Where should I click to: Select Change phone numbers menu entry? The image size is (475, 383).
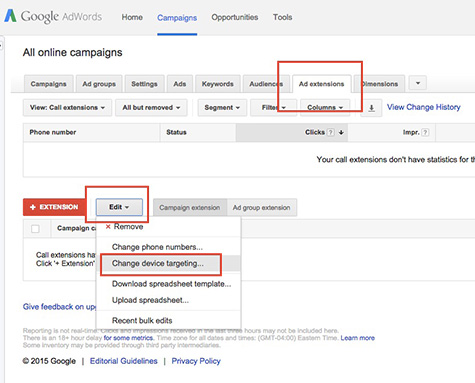click(x=157, y=247)
